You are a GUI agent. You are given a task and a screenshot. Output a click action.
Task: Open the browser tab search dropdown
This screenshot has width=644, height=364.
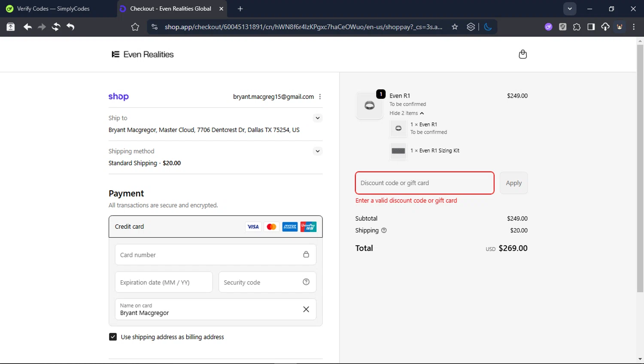tap(570, 9)
